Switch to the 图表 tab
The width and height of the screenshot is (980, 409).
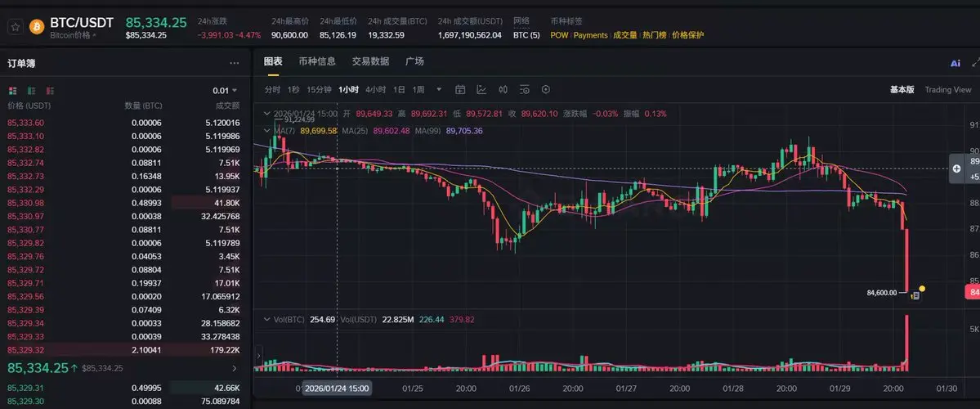(272, 61)
